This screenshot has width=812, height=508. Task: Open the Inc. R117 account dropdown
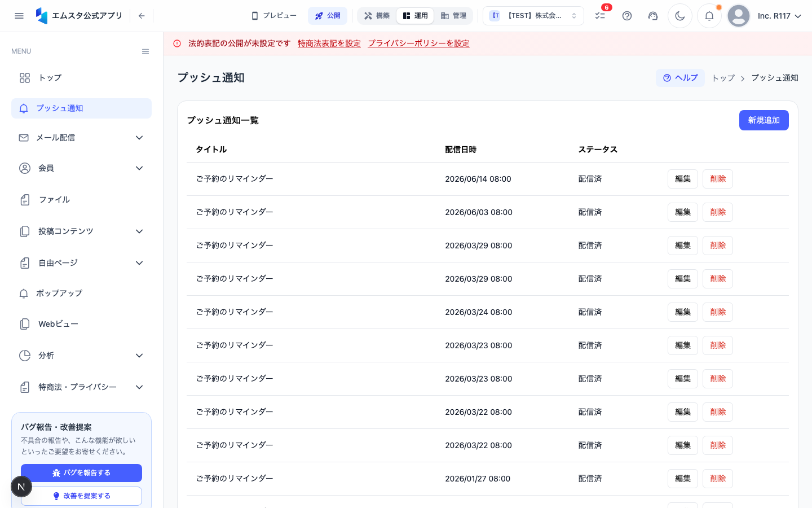[780, 16]
